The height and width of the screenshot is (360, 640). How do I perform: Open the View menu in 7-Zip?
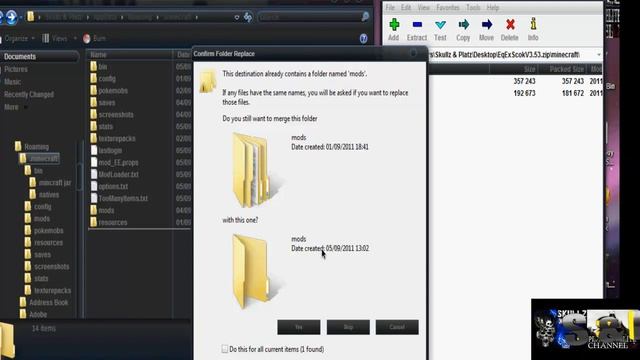coord(424,7)
